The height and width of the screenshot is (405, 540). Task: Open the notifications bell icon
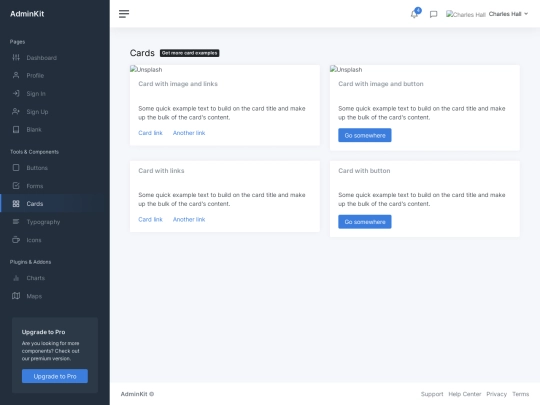pyautogui.click(x=414, y=14)
